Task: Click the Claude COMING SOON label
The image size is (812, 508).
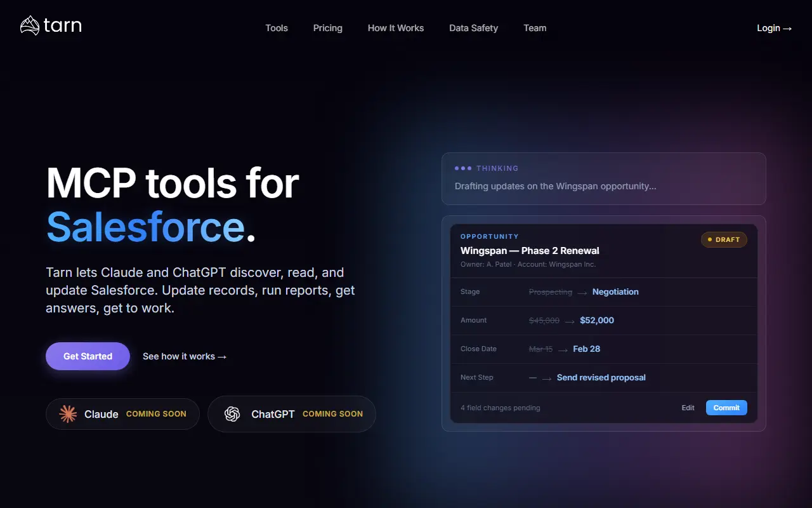Action: (x=156, y=414)
